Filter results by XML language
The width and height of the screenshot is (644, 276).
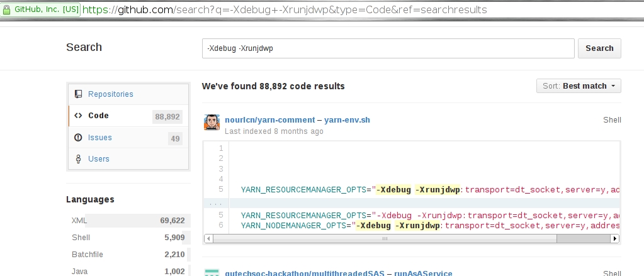coord(80,221)
